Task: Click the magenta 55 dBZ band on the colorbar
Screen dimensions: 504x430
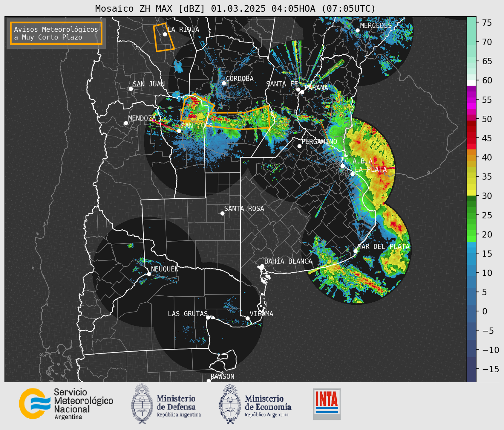Action: coord(471,100)
